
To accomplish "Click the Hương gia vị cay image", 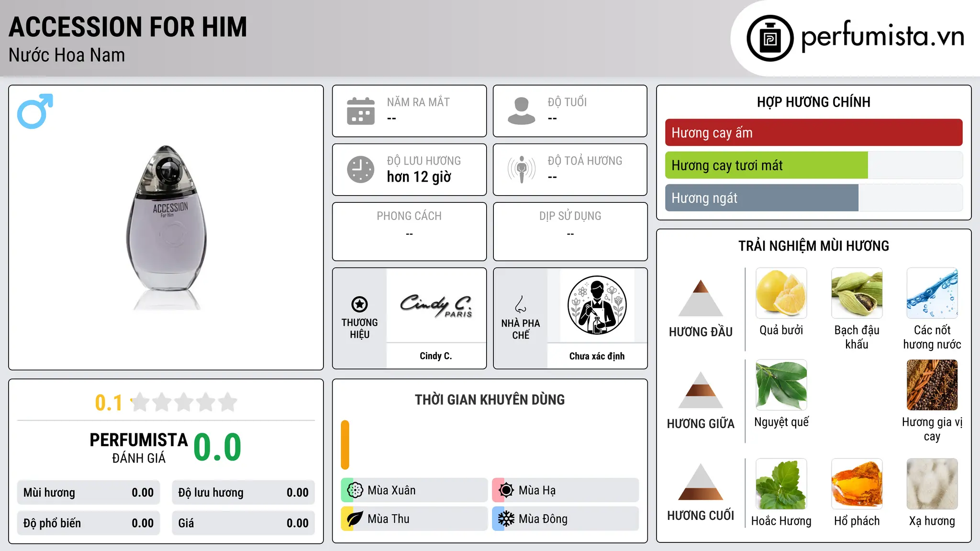I will 932,385.
